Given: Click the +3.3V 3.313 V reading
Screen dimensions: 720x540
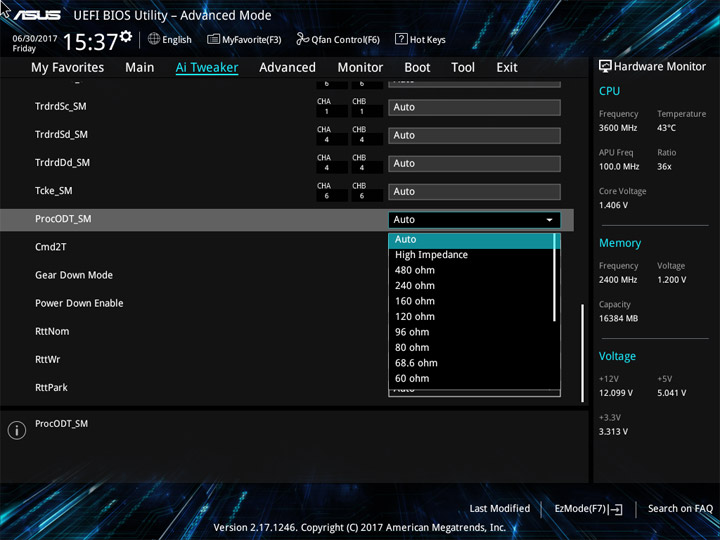Looking at the screenshot, I should pos(613,432).
